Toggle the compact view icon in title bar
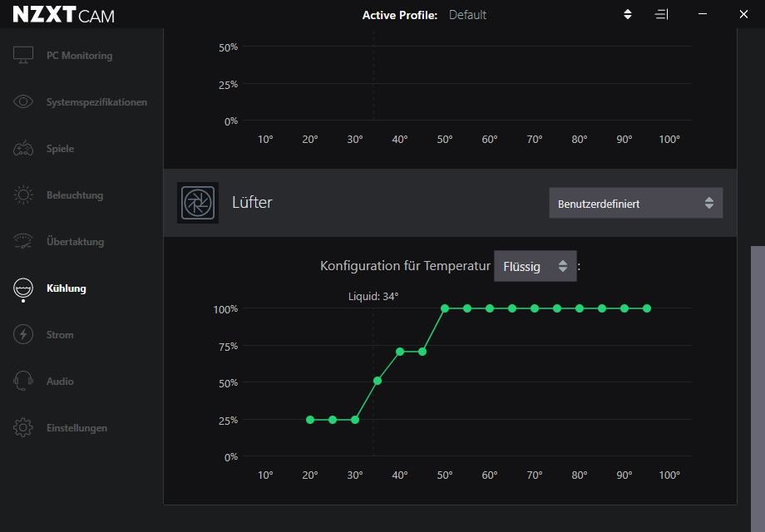This screenshot has width=765, height=532. tap(661, 15)
